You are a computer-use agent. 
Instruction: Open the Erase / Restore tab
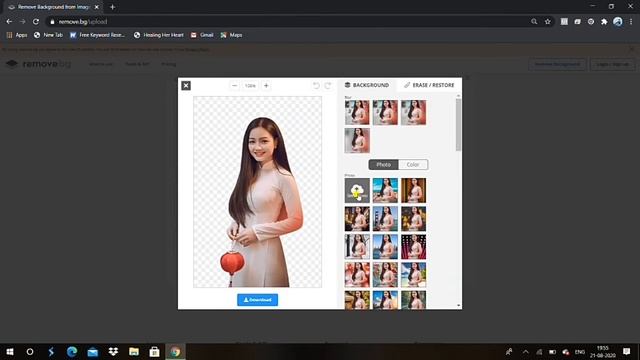click(x=429, y=85)
